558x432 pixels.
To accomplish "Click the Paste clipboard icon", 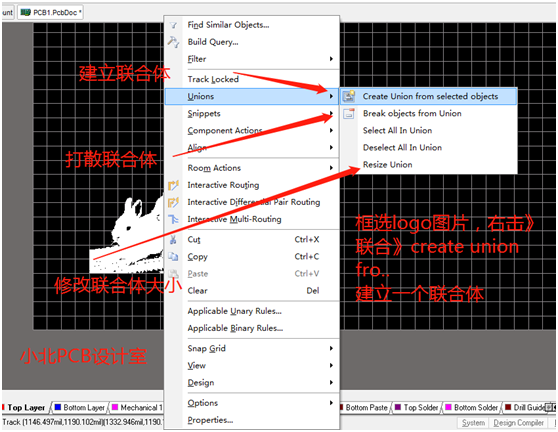I will point(173,274).
